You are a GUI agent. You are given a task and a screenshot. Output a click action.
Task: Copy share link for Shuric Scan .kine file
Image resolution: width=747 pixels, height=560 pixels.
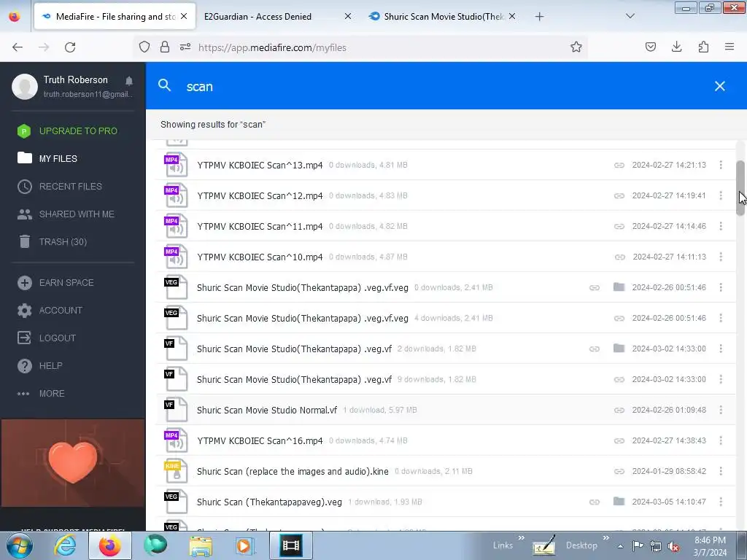click(619, 472)
